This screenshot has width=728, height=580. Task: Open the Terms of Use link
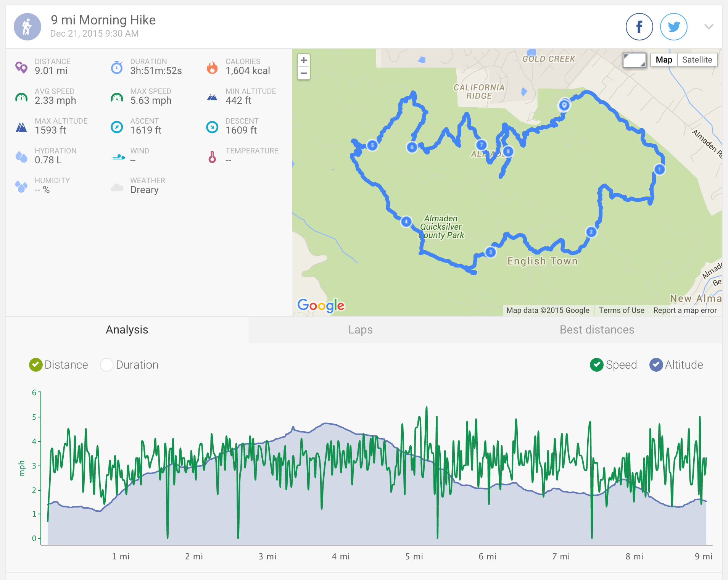pos(621,310)
